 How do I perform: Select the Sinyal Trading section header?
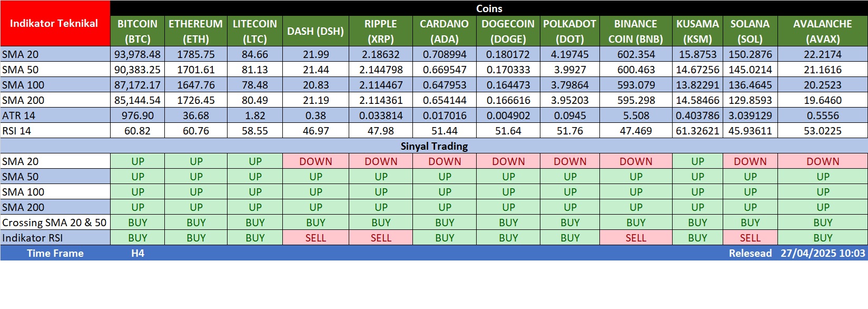(x=434, y=146)
